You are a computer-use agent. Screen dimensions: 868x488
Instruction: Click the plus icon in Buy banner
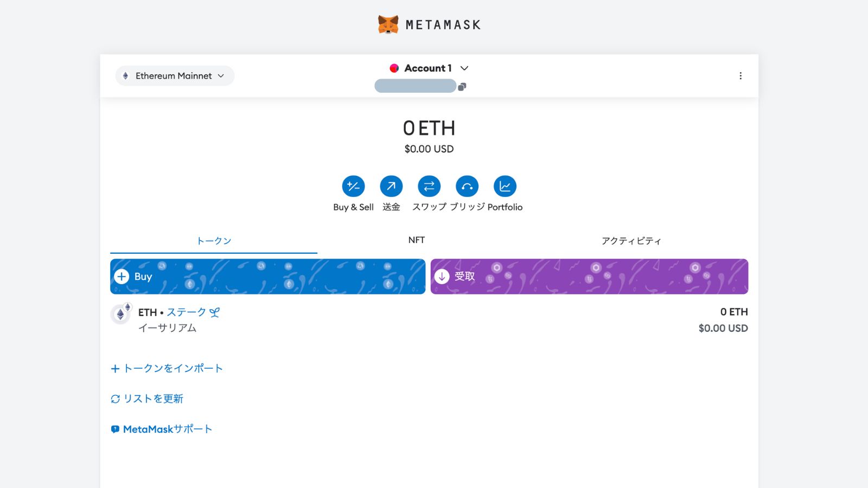tap(122, 277)
